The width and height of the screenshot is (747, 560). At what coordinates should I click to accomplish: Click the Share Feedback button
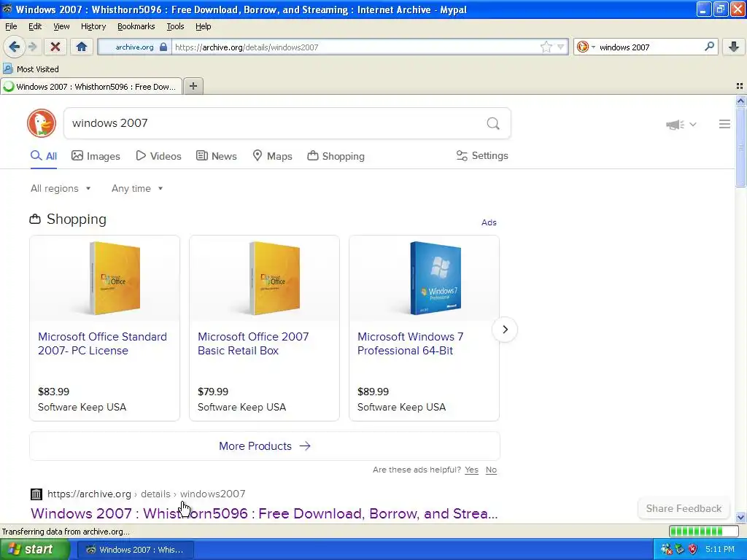pos(684,508)
